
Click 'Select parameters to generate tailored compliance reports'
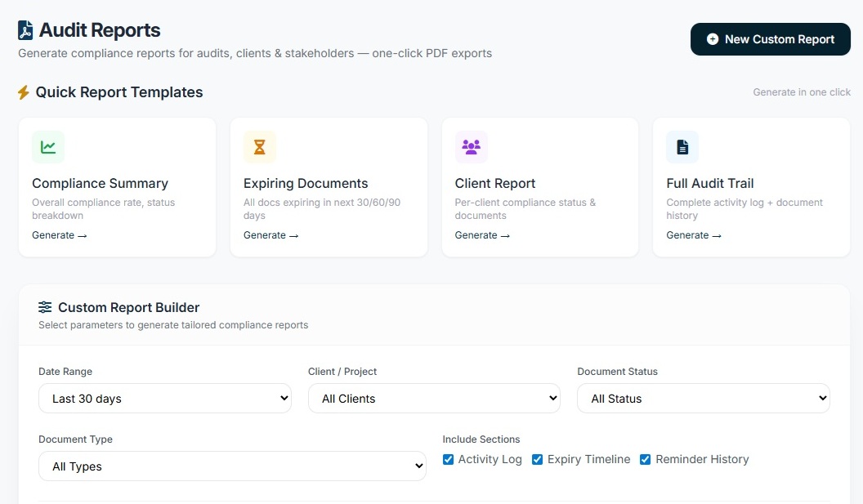(x=173, y=325)
